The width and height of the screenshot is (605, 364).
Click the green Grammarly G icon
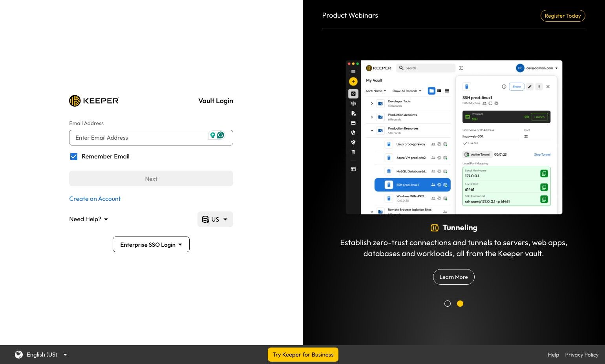click(221, 135)
